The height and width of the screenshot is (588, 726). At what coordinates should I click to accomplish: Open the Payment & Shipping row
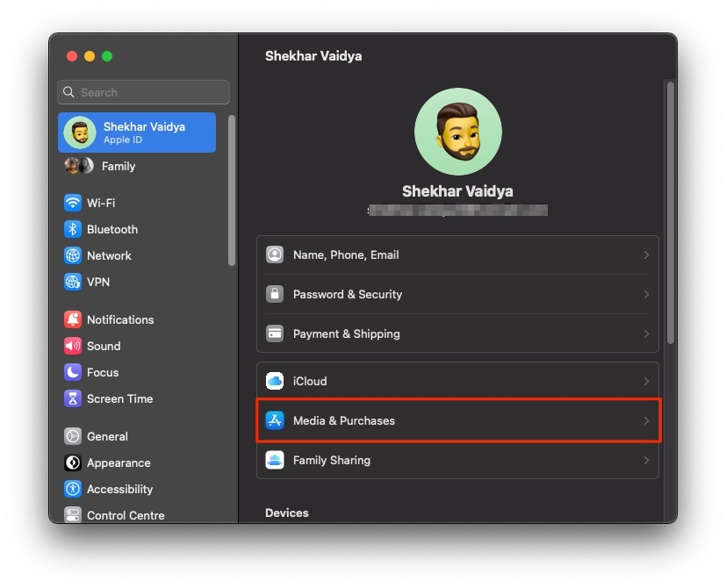457,333
